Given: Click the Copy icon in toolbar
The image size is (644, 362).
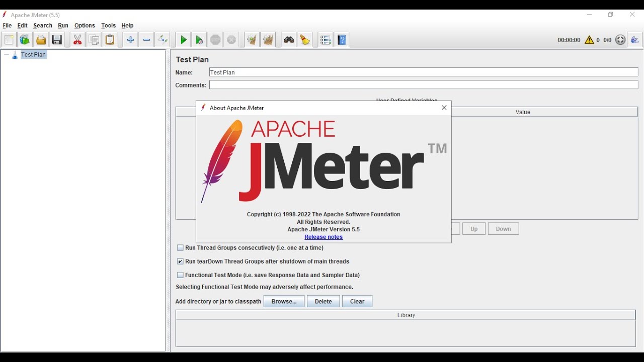Looking at the screenshot, I should tap(94, 40).
